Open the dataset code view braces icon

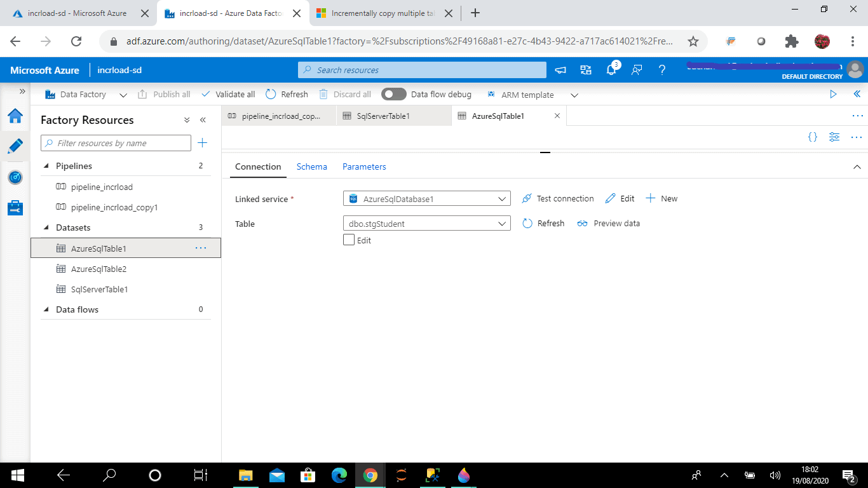click(x=813, y=137)
